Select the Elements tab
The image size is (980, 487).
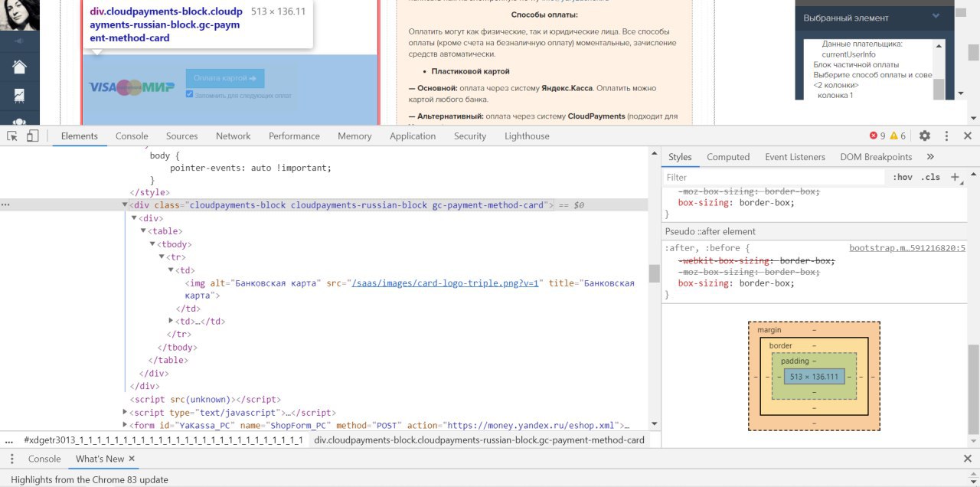[x=80, y=136]
